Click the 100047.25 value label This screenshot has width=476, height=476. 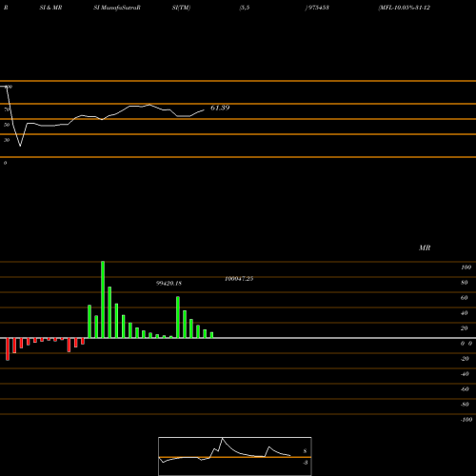click(239, 279)
